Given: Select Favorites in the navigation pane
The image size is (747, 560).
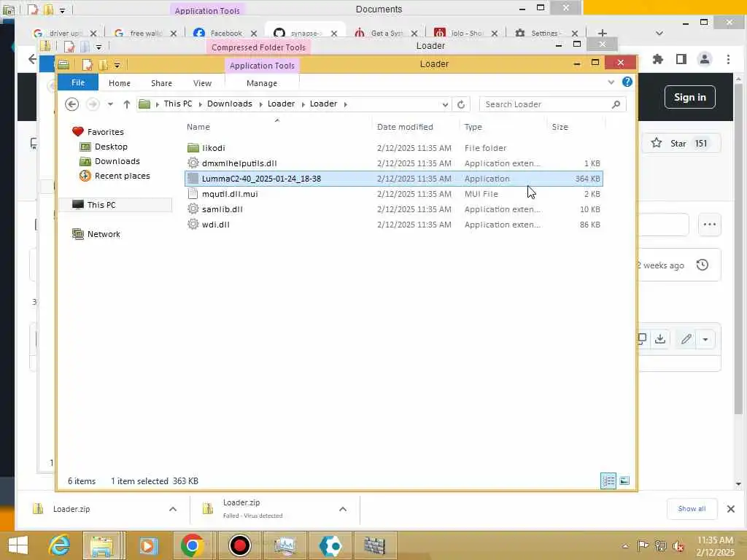Looking at the screenshot, I should (105, 132).
